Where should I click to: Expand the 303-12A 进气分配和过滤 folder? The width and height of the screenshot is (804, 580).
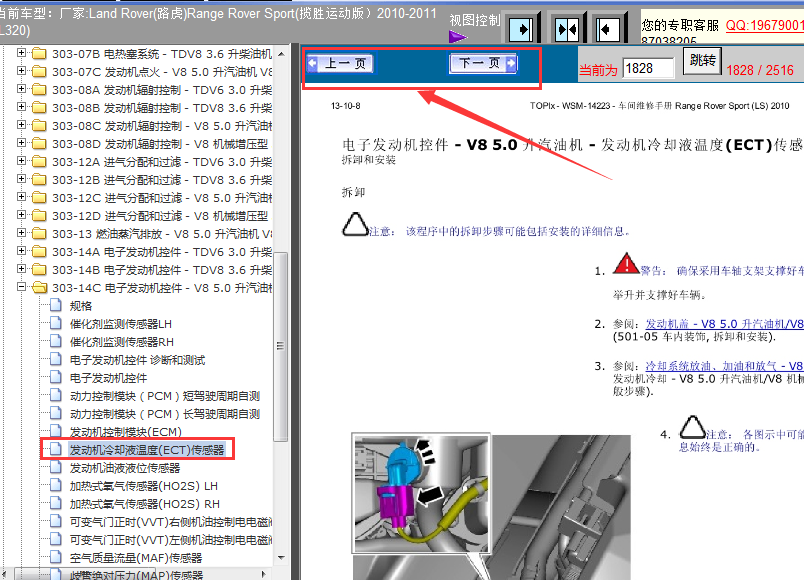click(x=21, y=161)
